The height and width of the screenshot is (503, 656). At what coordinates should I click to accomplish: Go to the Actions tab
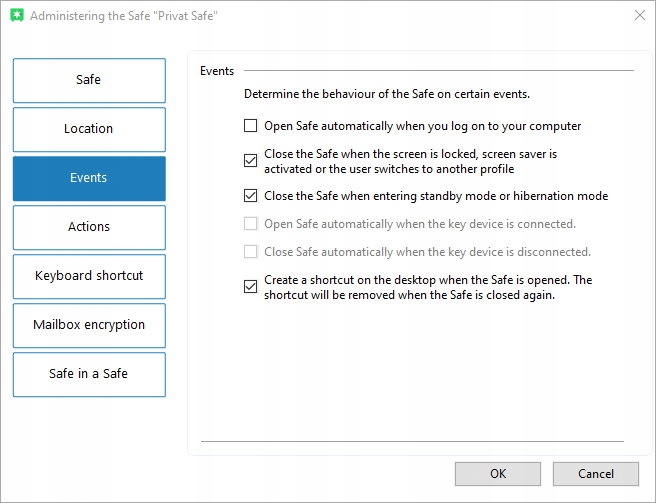tap(89, 227)
